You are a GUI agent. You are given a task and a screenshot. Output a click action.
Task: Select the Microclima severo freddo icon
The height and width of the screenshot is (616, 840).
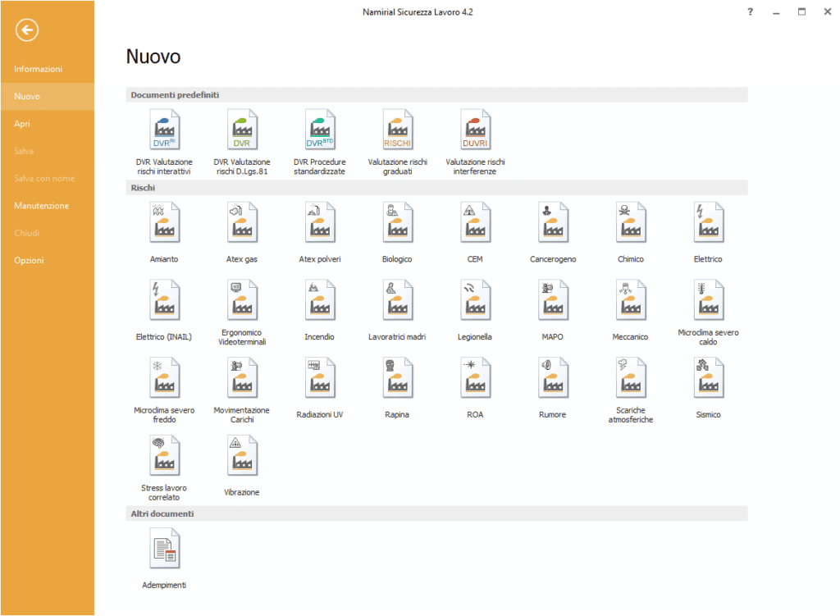pyautogui.click(x=164, y=377)
